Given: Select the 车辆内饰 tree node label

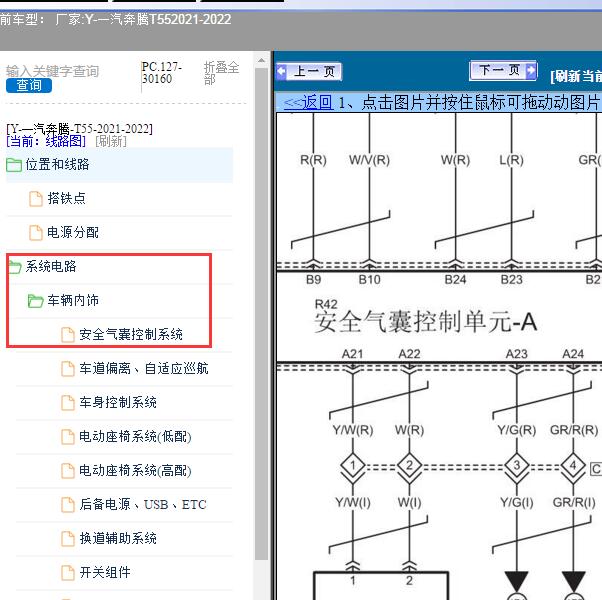Looking at the screenshot, I should [x=73, y=300].
